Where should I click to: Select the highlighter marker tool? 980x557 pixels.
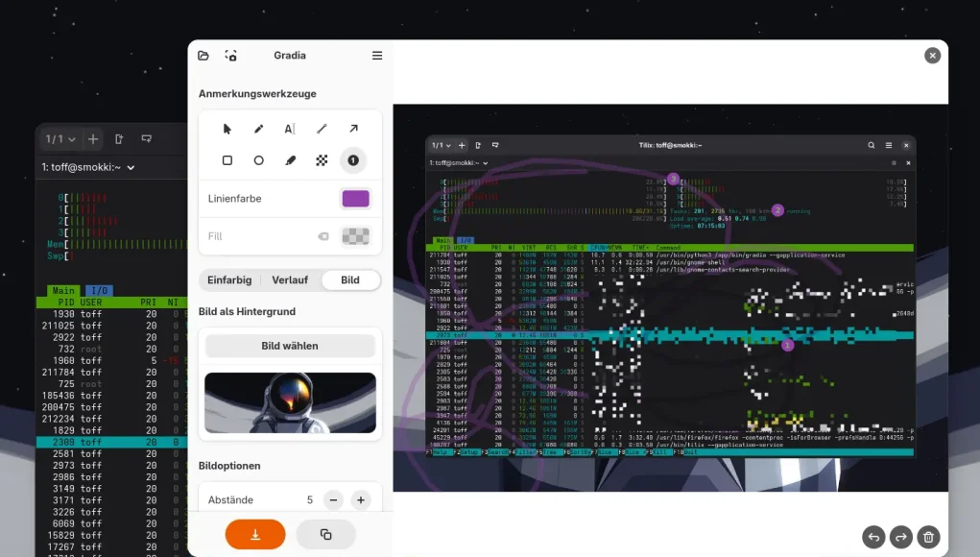[x=290, y=160]
